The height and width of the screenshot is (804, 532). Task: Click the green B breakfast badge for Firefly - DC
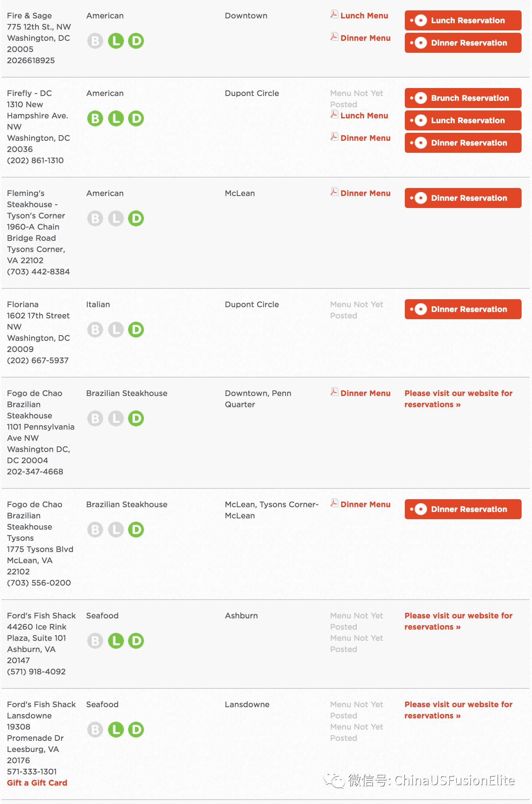[x=95, y=118]
